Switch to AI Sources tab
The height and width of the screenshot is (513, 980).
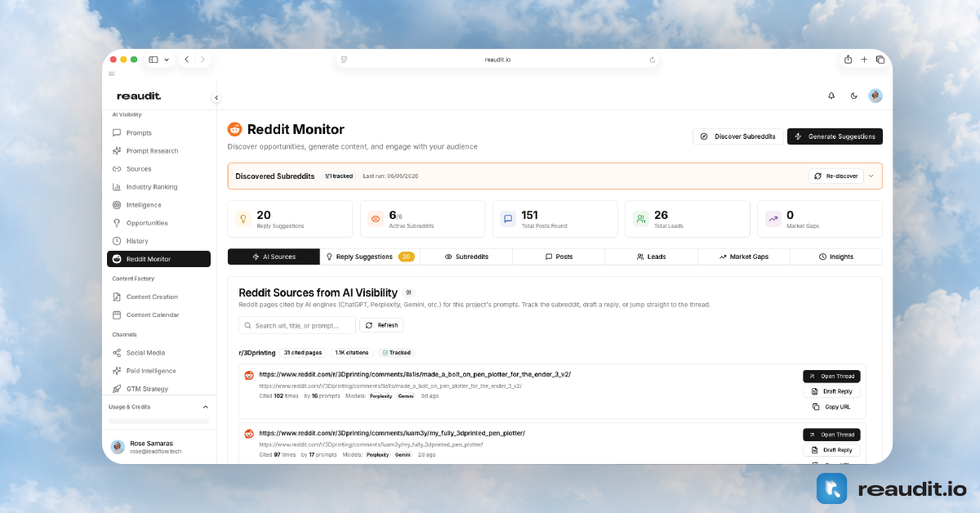tap(274, 256)
